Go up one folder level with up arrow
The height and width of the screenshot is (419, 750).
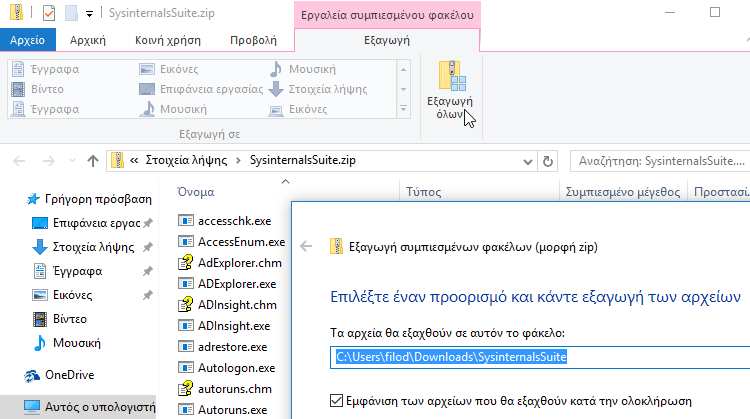[x=93, y=161]
